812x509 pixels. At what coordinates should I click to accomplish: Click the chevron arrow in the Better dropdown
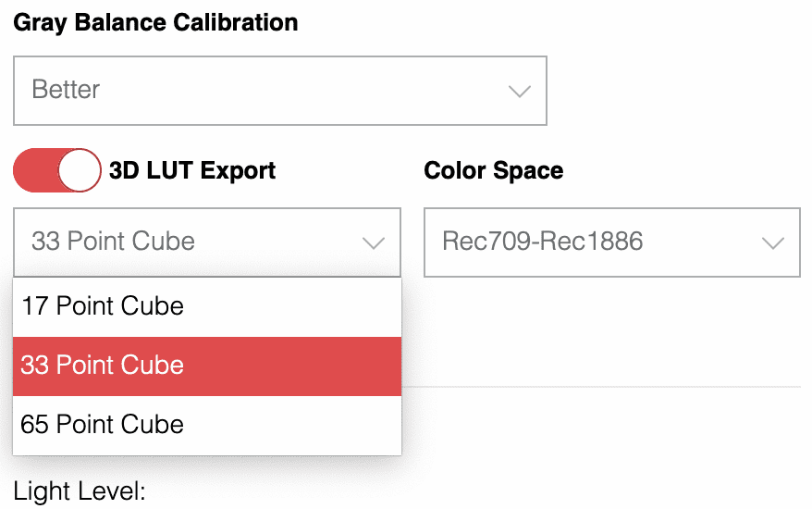520,91
